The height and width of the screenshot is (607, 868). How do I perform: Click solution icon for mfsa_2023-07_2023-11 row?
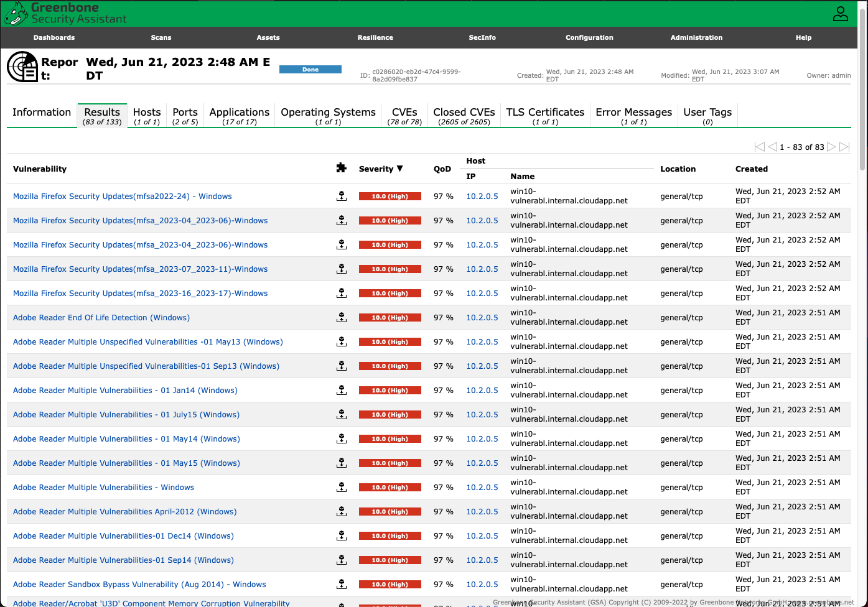pyautogui.click(x=342, y=269)
